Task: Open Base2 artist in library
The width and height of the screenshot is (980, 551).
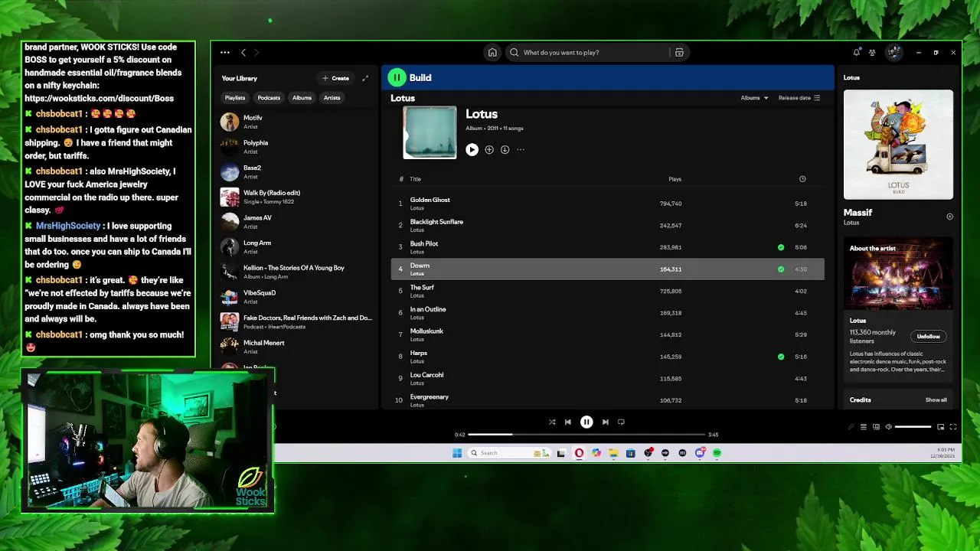Action: [x=294, y=171]
